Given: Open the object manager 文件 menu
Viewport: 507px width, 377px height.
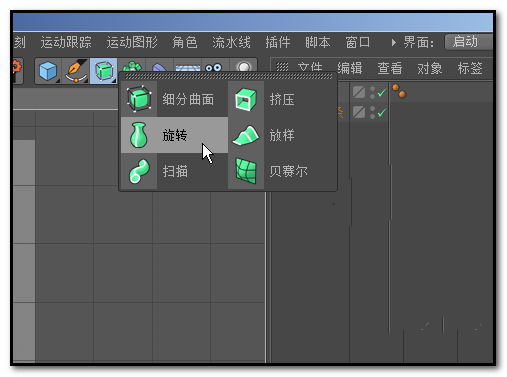Looking at the screenshot, I should 310,68.
